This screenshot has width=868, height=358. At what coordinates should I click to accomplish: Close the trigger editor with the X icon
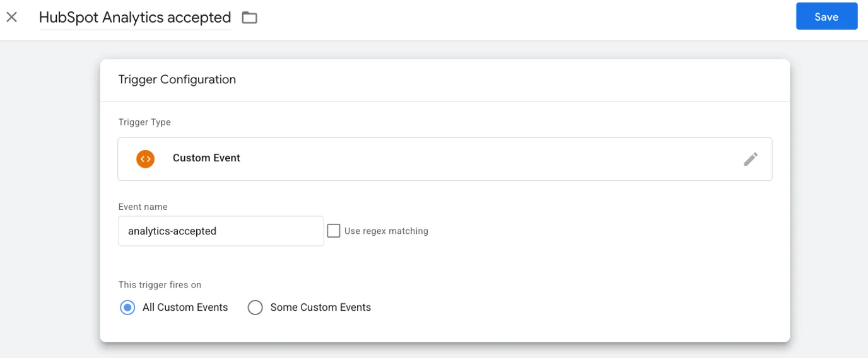[x=11, y=17]
